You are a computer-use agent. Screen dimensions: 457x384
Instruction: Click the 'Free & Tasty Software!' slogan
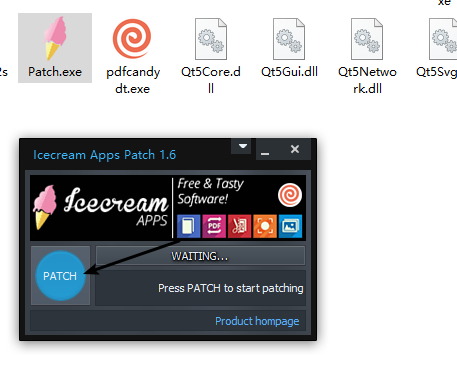tap(211, 191)
